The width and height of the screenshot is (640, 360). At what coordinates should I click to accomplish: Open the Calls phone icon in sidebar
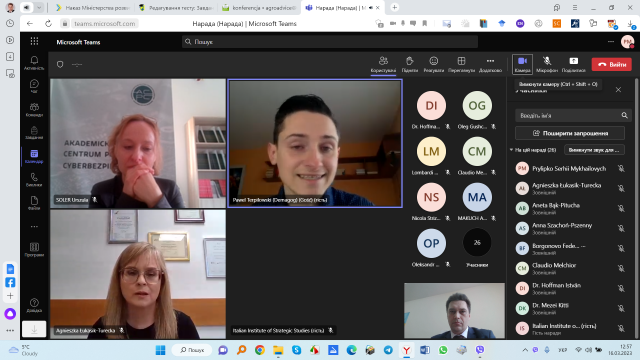34,179
